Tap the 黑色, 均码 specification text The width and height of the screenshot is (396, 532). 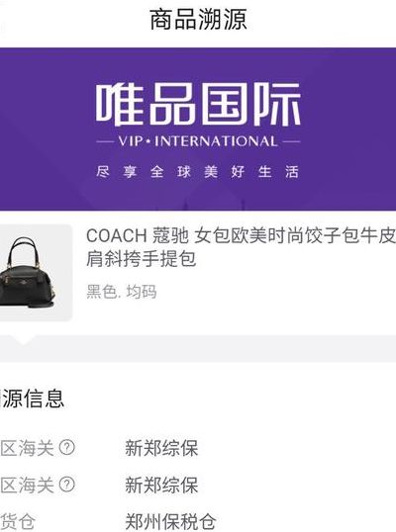pos(122,292)
